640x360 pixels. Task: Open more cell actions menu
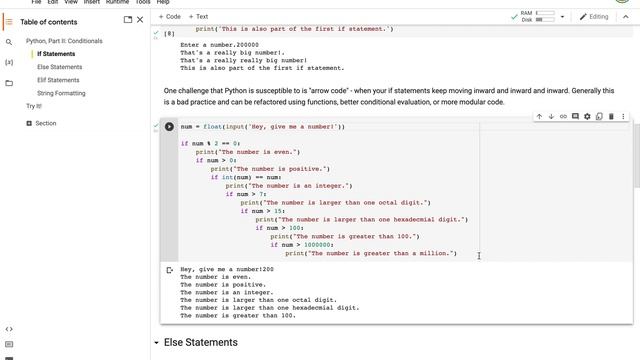(623, 116)
